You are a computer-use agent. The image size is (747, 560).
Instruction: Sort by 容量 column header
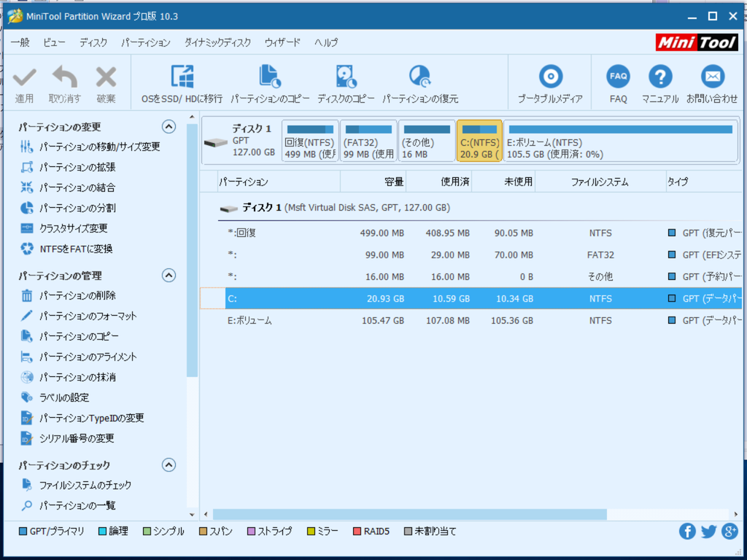[373, 182]
